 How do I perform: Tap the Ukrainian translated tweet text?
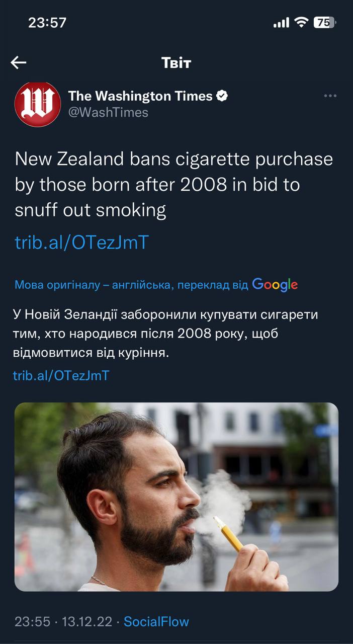165,334
